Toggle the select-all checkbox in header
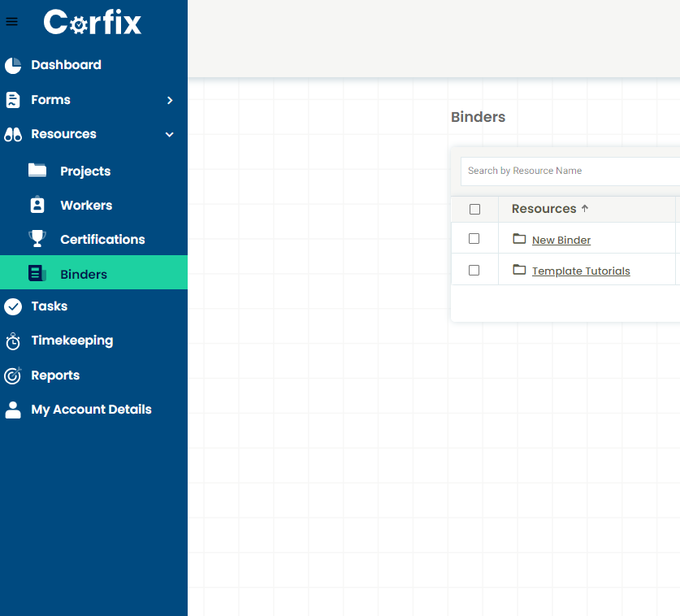The image size is (680, 616). pos(474,210)
